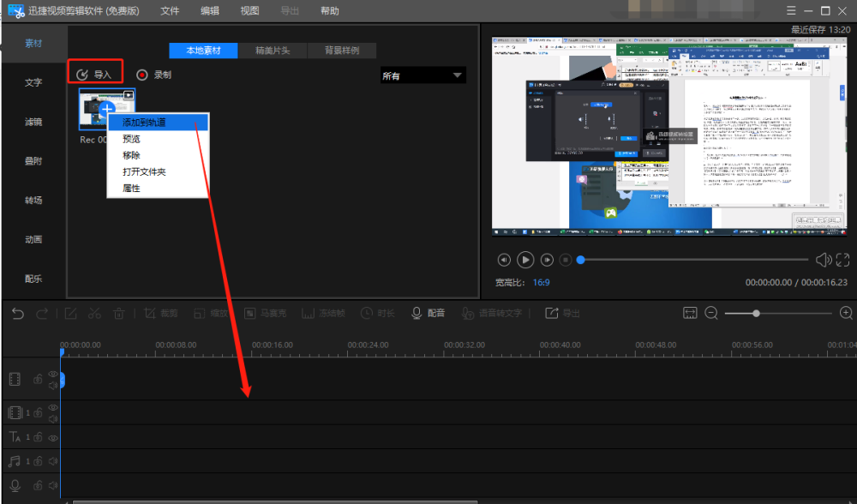This screenshot has height=504, width=857.
Task: Click fit-timeline-to-window icon
Action: pos(690,313)
